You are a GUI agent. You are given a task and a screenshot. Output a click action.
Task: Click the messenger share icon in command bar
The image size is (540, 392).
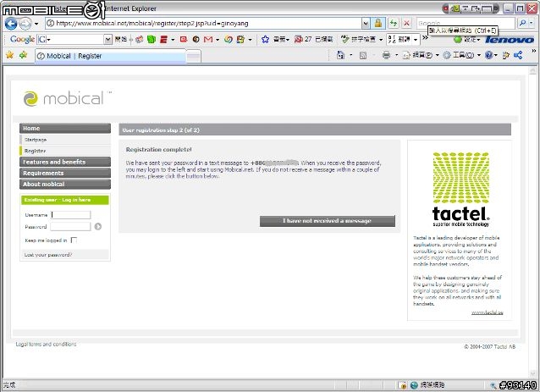[518, 55]
